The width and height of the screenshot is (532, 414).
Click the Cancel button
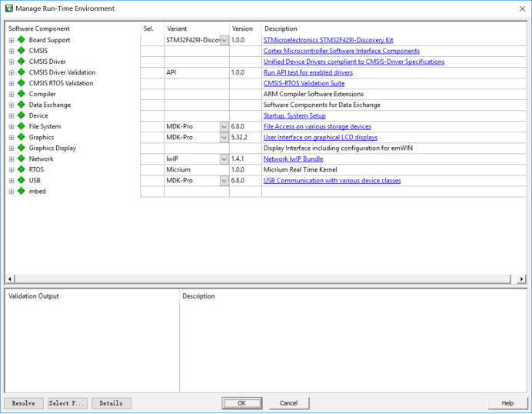click(x=289, y=403)
